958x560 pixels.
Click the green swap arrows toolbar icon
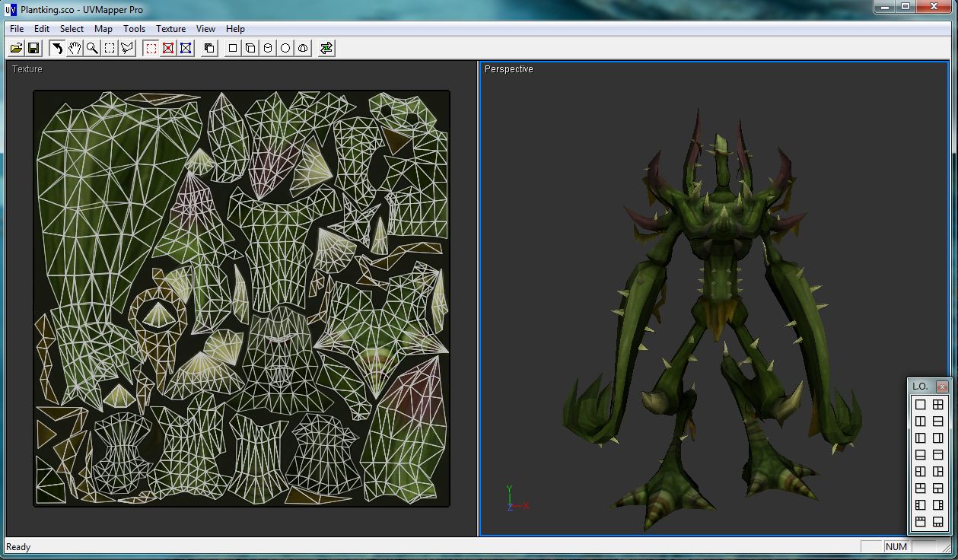326,48
